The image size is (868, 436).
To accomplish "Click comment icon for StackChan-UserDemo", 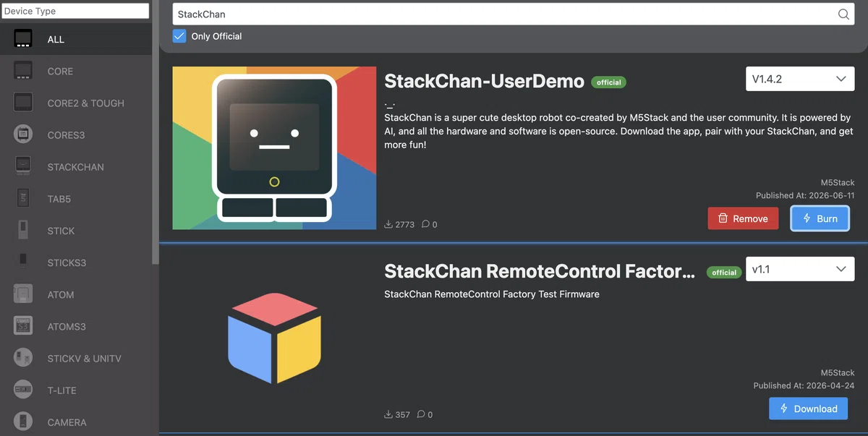I will point(425,224).
